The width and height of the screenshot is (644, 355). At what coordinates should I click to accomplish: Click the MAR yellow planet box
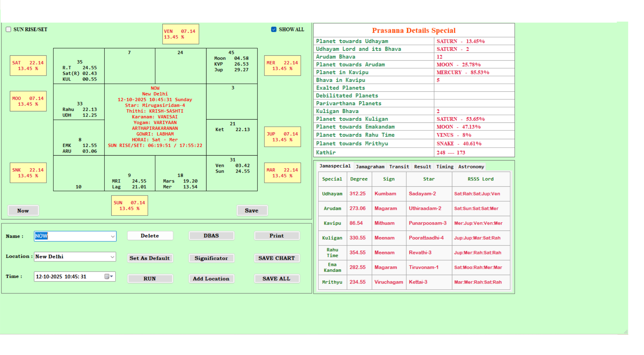click(x=282, y=173)
